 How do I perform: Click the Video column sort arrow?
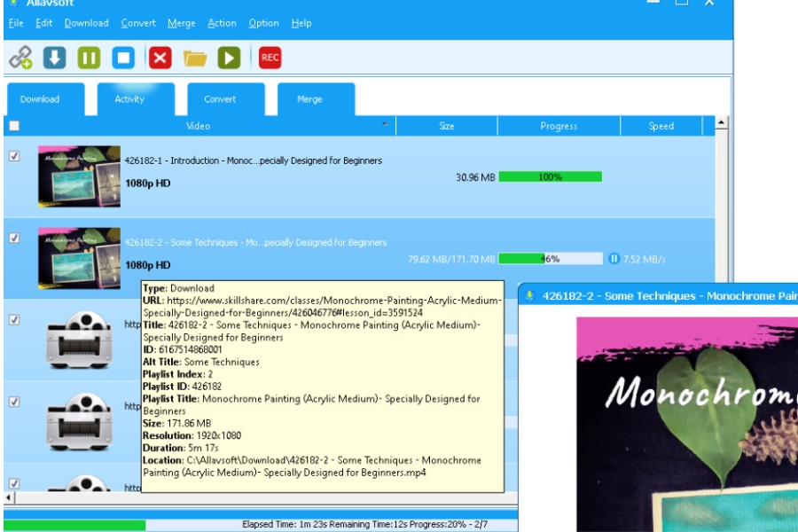coord(385,124)
